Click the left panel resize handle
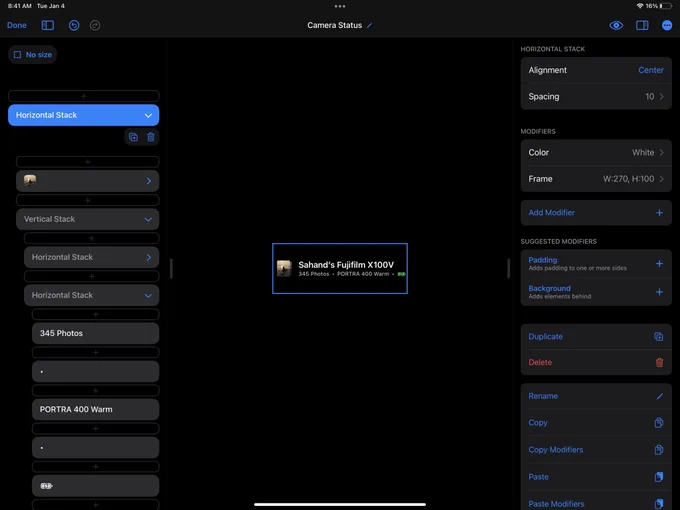Image resolution: width=680 pixels, height=510 pixels. (171, 268)
